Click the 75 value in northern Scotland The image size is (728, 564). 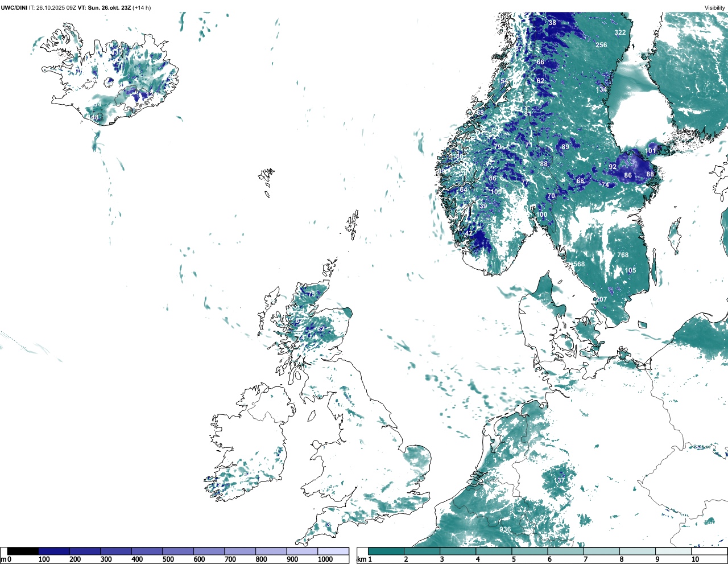point(311,294)
